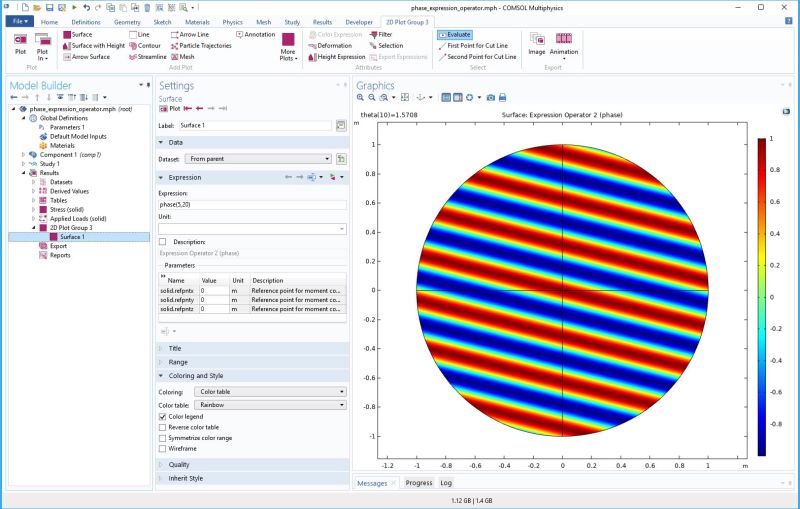Click Zoom In in Graphics toolbar

coord(360,97)
